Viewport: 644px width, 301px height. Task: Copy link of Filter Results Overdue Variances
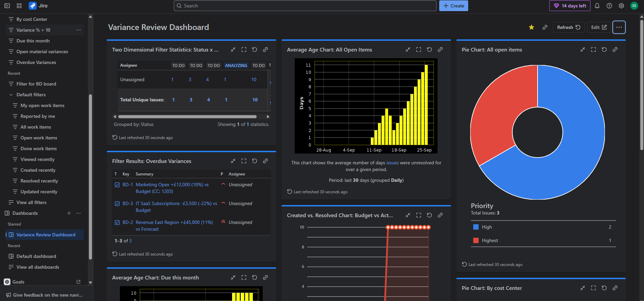265,161
